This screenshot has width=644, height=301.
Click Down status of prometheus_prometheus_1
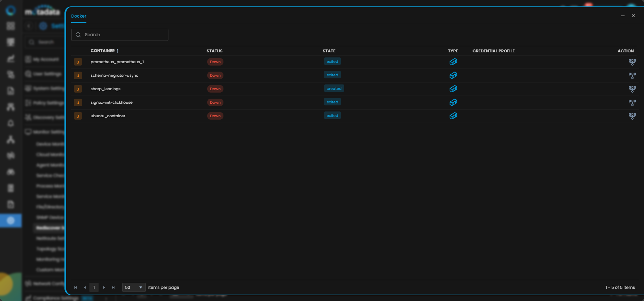215,62
